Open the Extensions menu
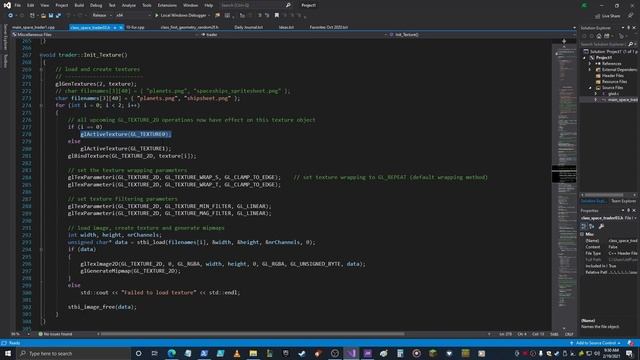The image size is (640, 360). [x=167, y=5]
